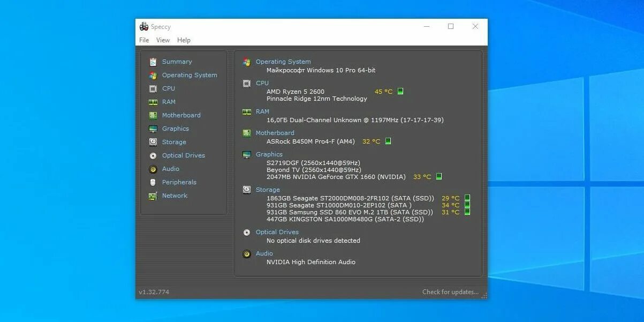The height and width of the screenshot is (322, 644).
Task: Click the RAM section icon in summary panel
Action: pyautogui.click(x=247, y=111)
